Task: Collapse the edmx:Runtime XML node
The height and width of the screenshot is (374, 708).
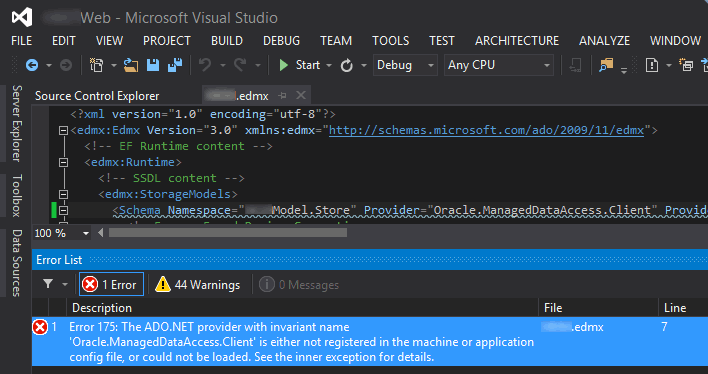Action: (x=63, y=162)
